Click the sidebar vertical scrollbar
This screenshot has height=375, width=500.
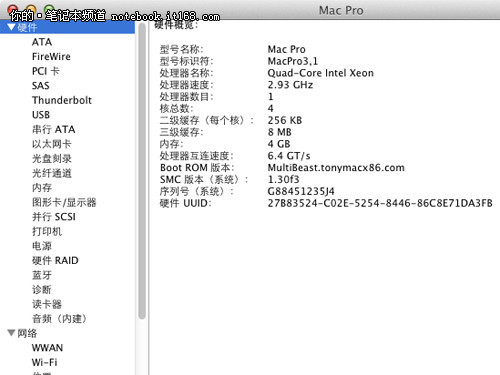click(x=142, y=171)
